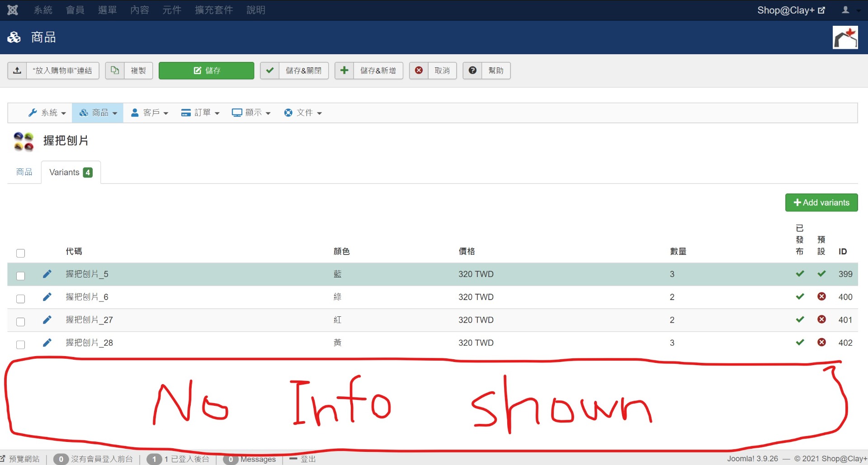Expand the 訂單 dropdown
This screenshot has height=465, width=868.
[200, 113]
